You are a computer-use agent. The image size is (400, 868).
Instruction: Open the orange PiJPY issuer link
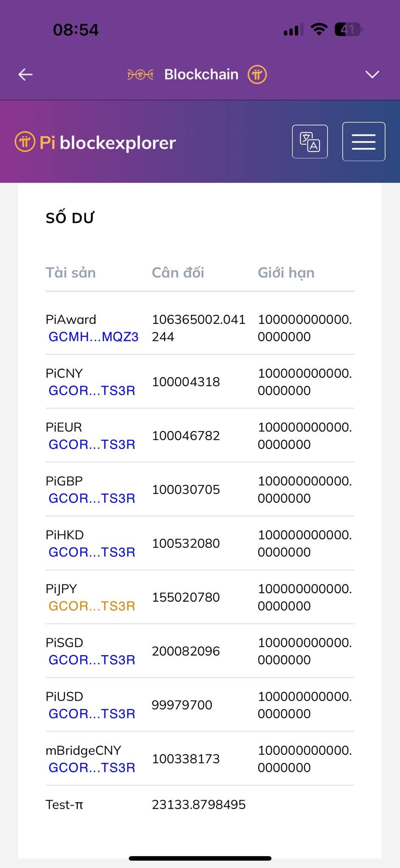[x=92, y=606]
